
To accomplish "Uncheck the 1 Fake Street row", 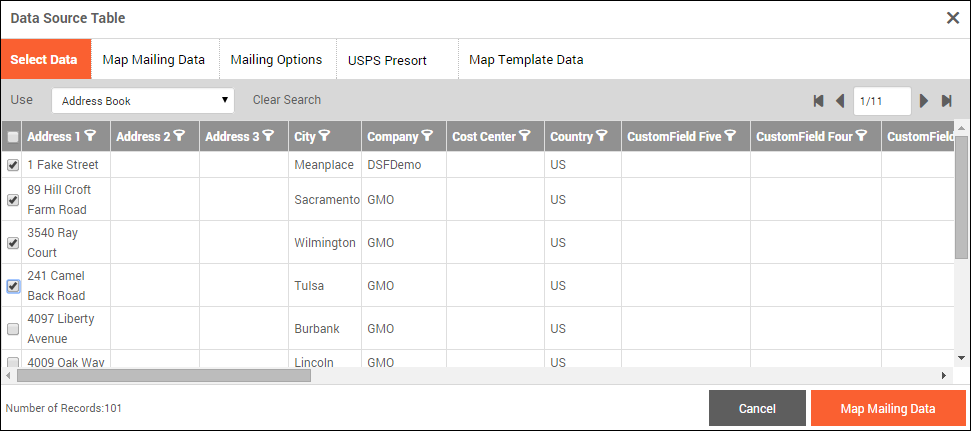I will 13,165.
